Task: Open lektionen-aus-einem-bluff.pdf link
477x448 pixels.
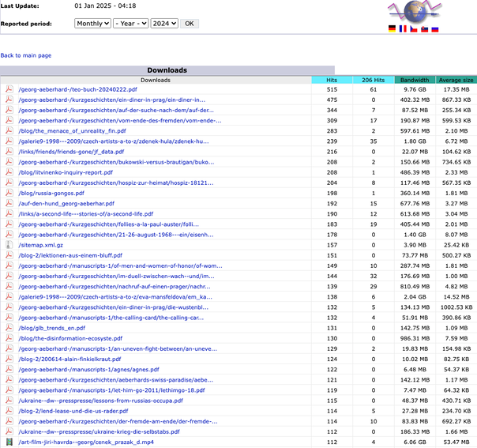Action: [70, 255]
